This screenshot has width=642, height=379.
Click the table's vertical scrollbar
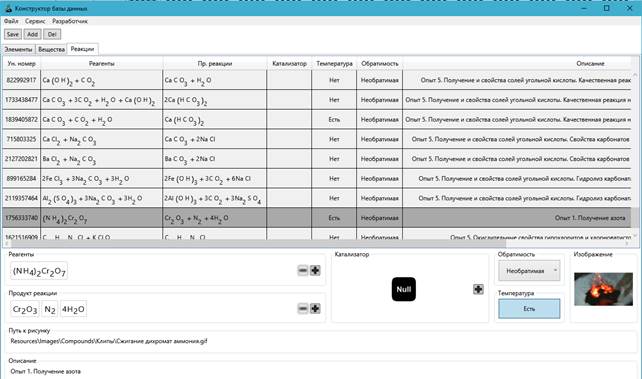click(635, 156)
